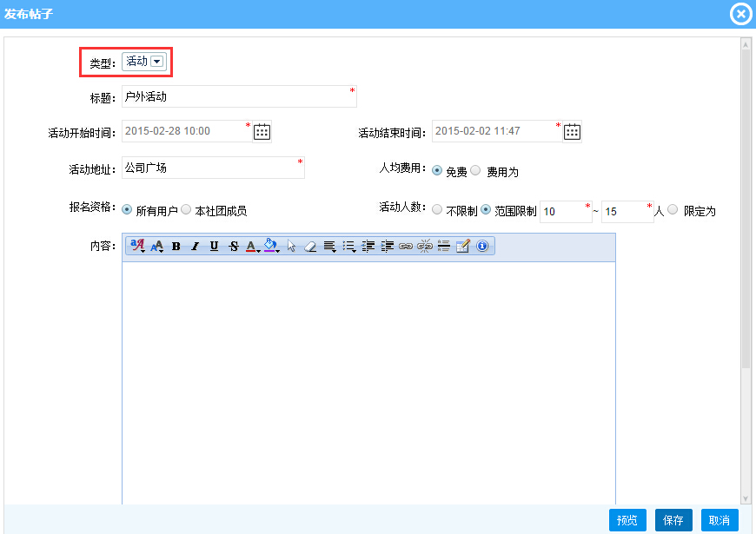Toggle bold formatting in the content editor
The image size is (756, 534).
click(176, 247)
